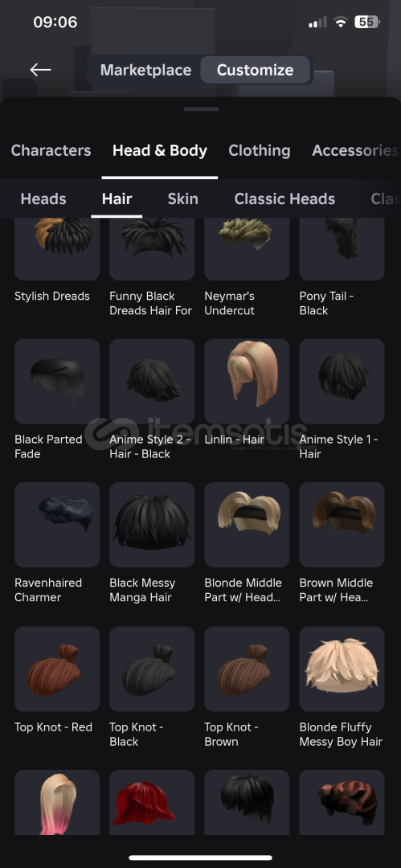The image size is (401, 868).
Task: Pick the Neymar's Undercut hair
Action: click(x=247, y=249)
